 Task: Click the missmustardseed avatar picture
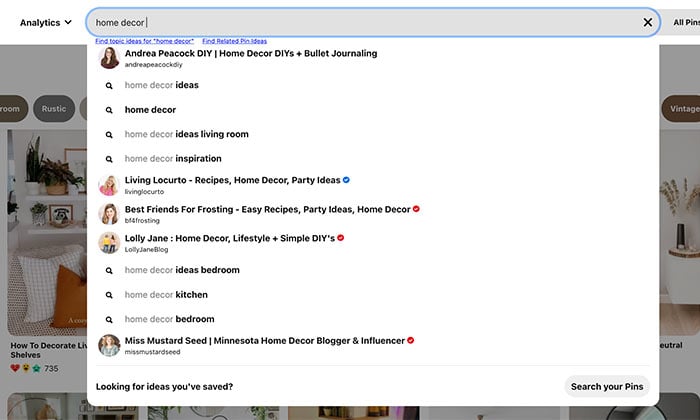[109, 345]
